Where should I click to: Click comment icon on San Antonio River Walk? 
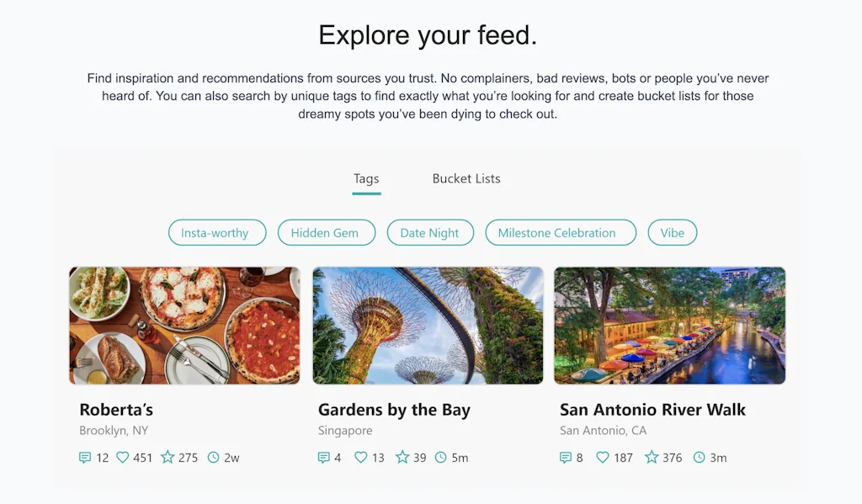click(566, 458)
